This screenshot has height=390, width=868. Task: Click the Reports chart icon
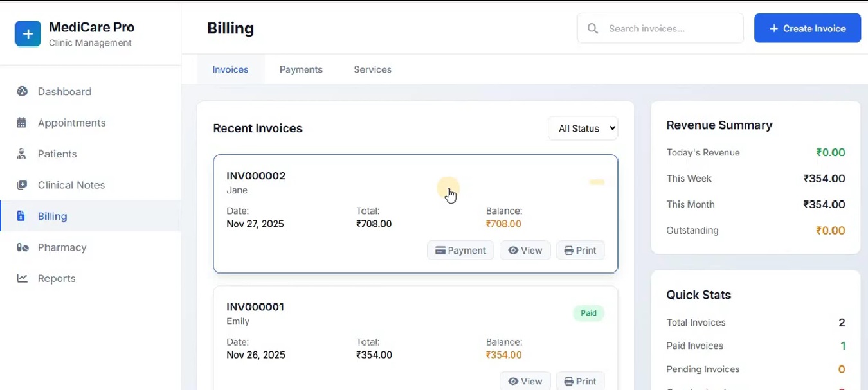[22, 278]
